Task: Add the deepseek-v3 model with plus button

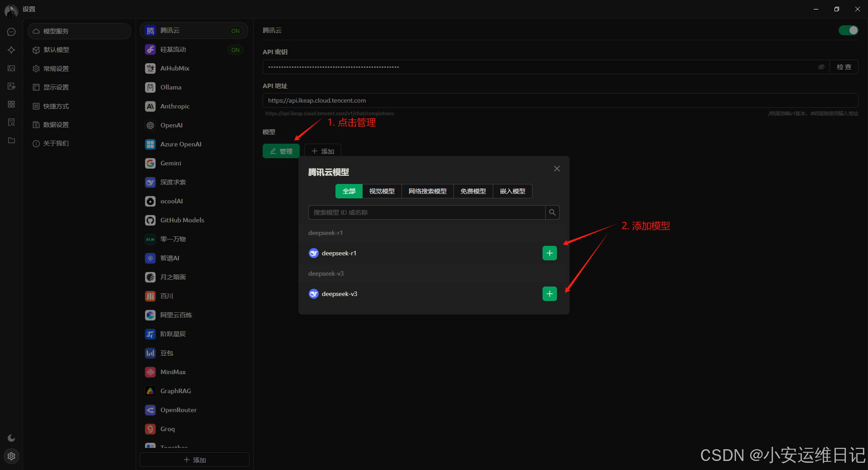Action: 550,294
